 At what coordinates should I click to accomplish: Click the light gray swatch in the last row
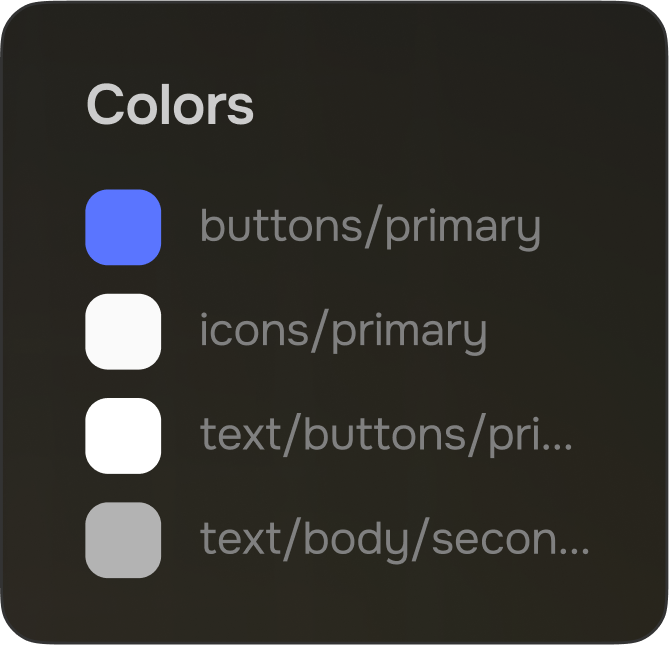123,540
